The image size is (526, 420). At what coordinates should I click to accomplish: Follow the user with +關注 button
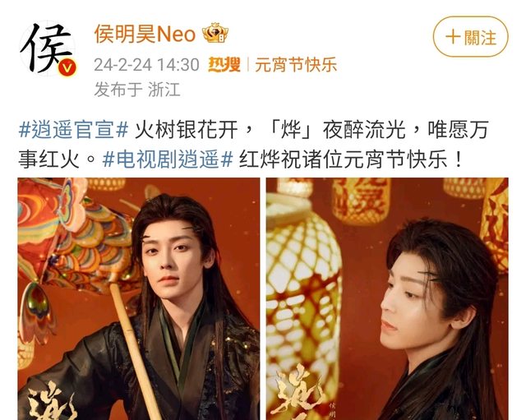click(470, 36)
